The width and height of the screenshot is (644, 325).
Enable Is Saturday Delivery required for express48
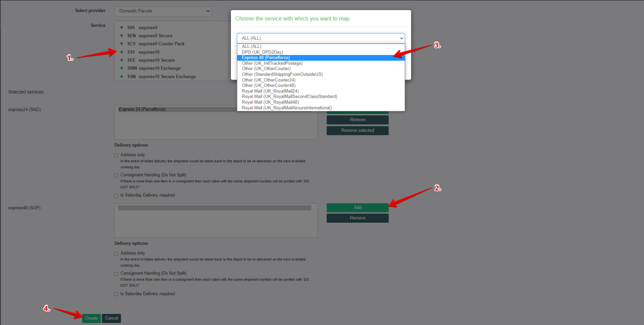coord(116,293)
